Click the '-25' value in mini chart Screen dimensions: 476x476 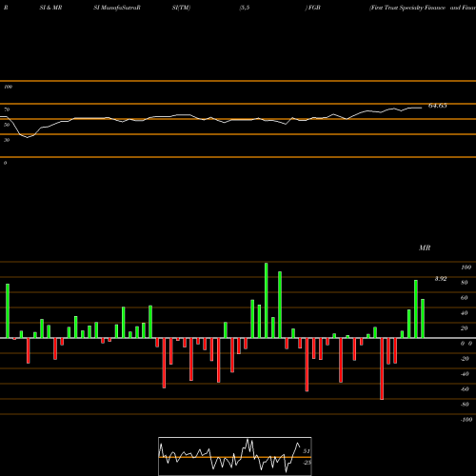307,463
